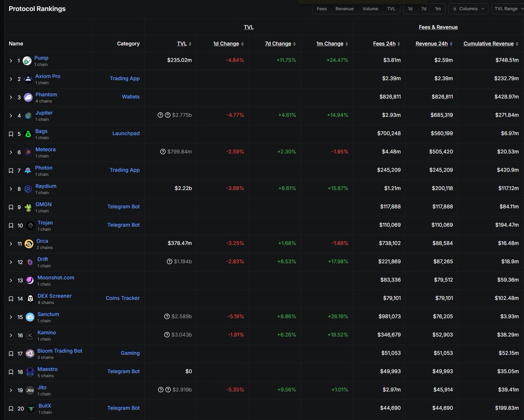
Task: Sort by 1d Change column
Action: pos(228,44)
